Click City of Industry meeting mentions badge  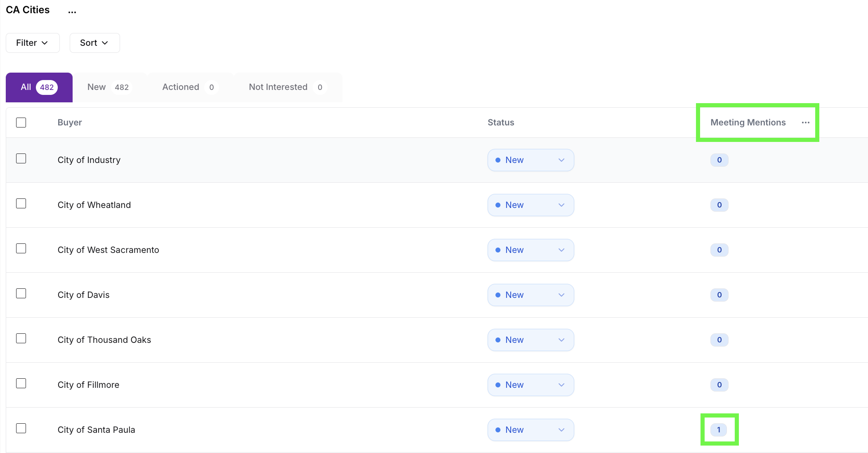coord(719,160)
